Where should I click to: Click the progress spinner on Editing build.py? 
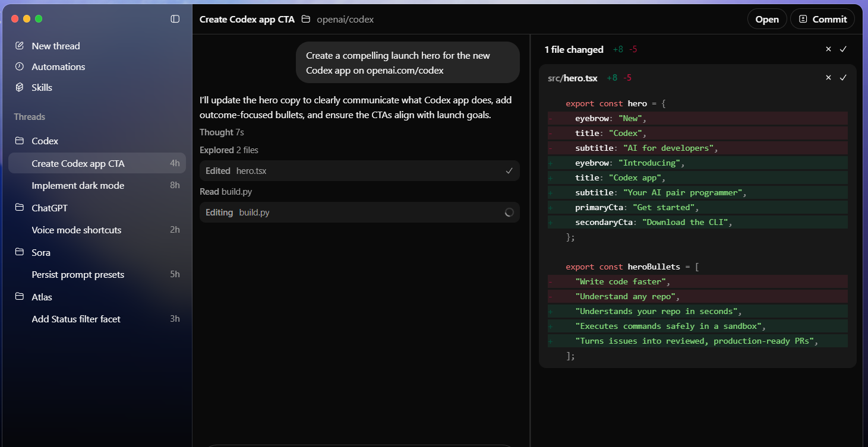pyautogui.click(x=509, y=212)
